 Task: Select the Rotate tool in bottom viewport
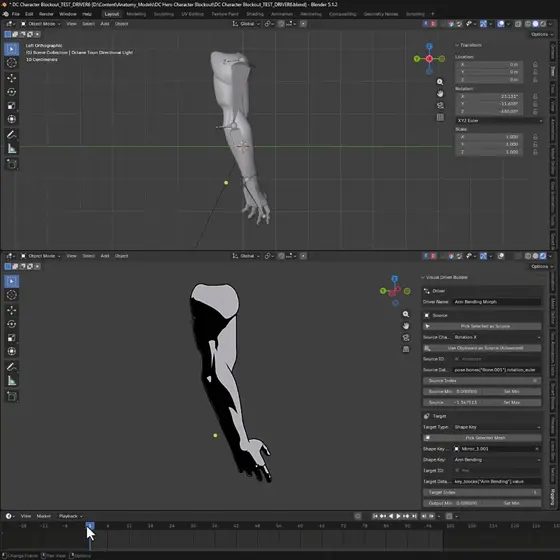pyautogui.click(x=11, y=324)
